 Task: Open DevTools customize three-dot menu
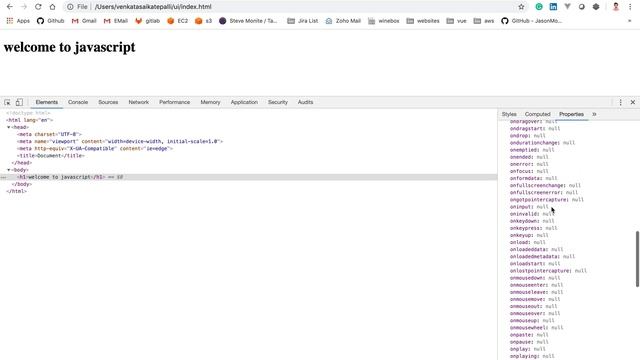pyautogui.click(x=620, y=102)
